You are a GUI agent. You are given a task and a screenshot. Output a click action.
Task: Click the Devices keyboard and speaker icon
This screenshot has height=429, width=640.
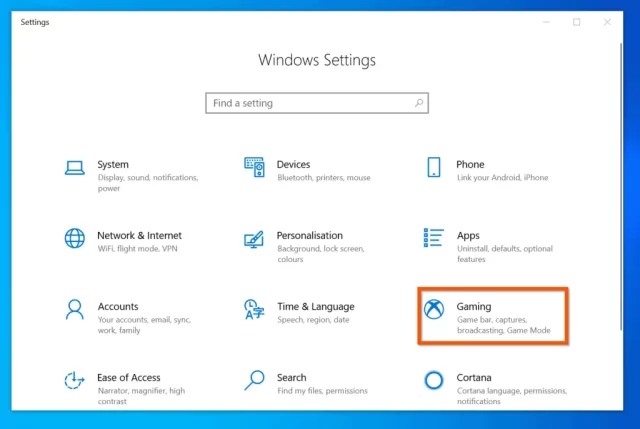tap(254, 167)
